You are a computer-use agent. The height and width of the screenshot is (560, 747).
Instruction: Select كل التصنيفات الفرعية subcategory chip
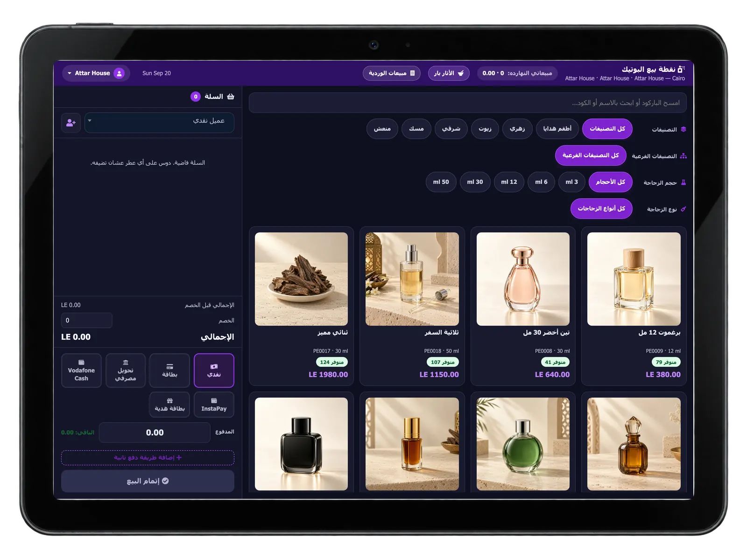coord(591,155)
